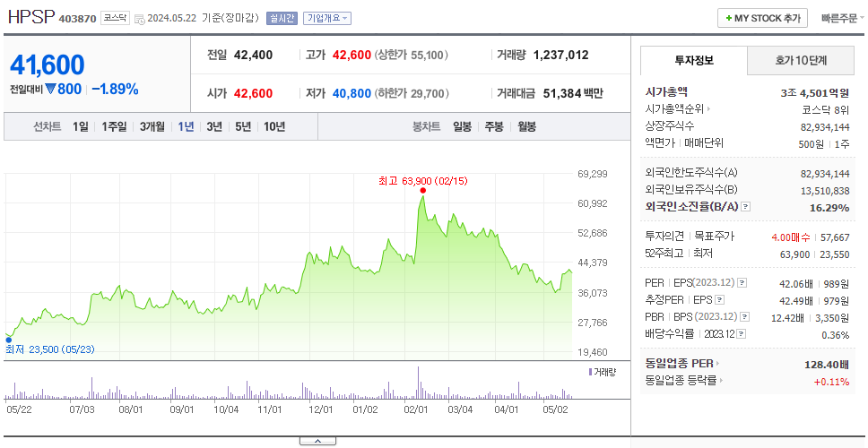This screenshot has height=448, width=868.
Task: Click the target price 57,667
Action: [x=836, y=237]
